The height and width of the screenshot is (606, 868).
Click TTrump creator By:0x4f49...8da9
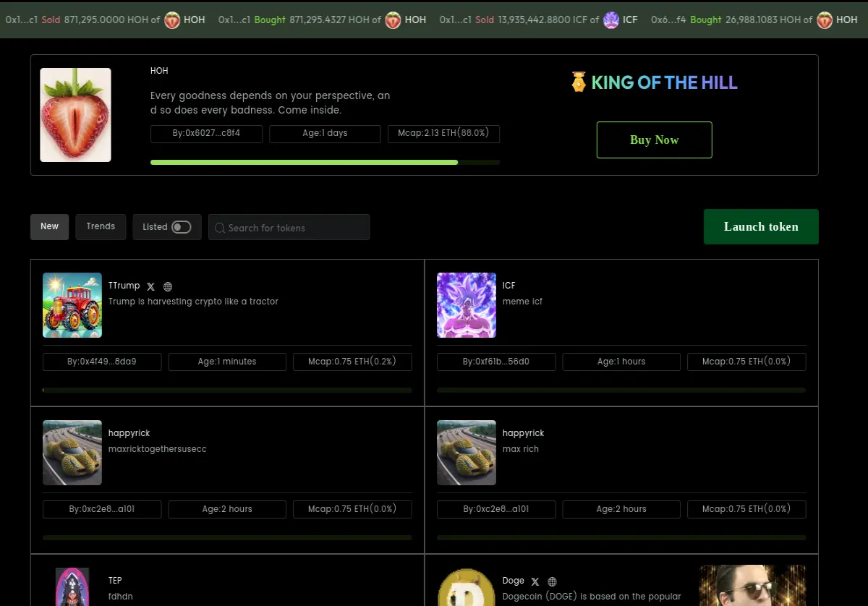(102, 362)
